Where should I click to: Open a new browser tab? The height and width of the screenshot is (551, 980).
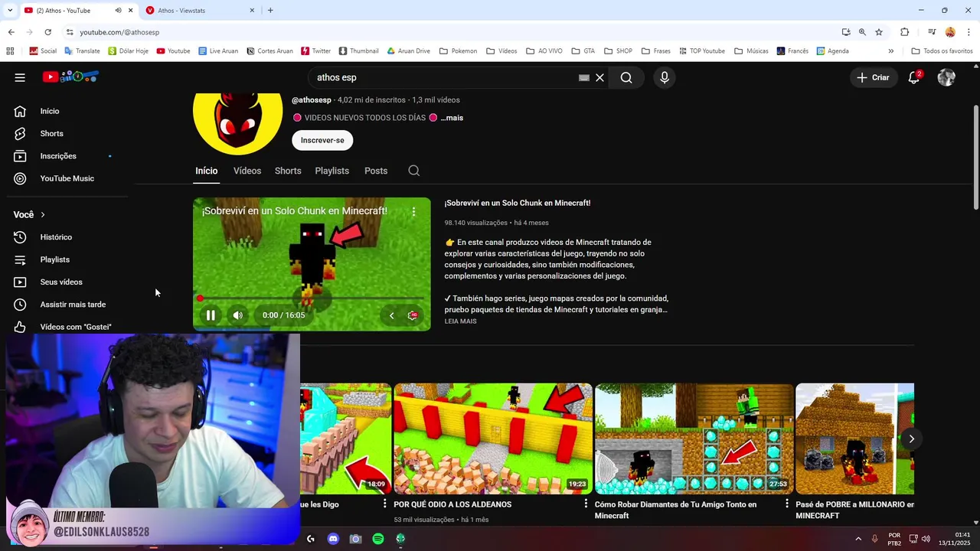pyautogui.click(x=270, y=11)
